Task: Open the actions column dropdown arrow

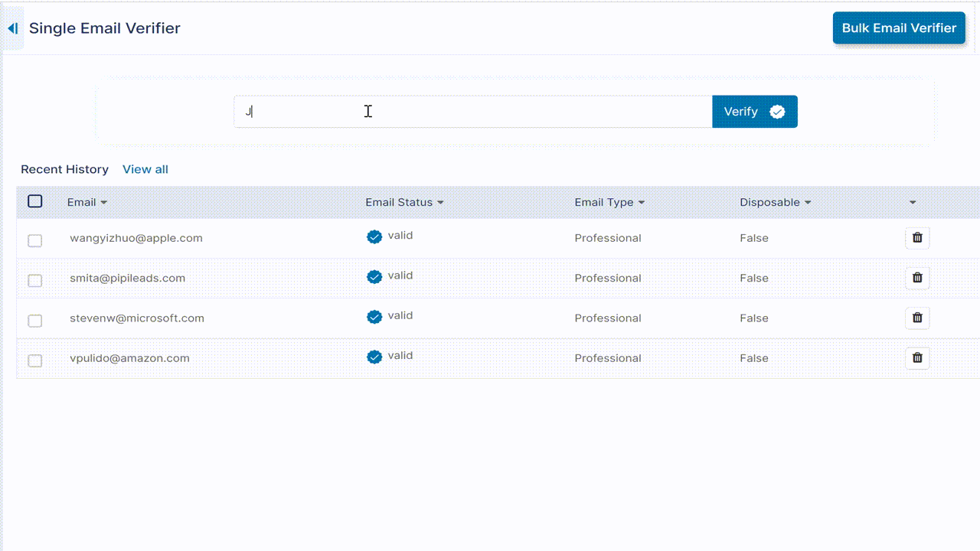Action: [x=913, y=203]
